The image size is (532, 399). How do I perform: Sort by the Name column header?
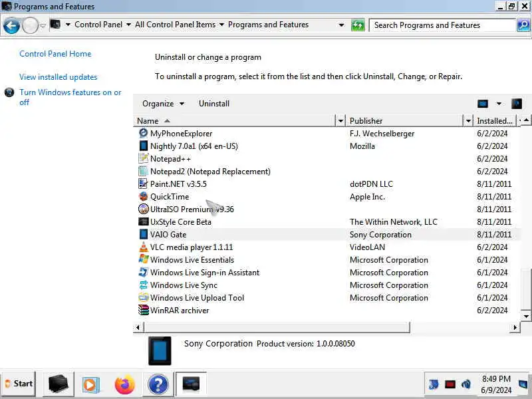[x=234, y=120]
